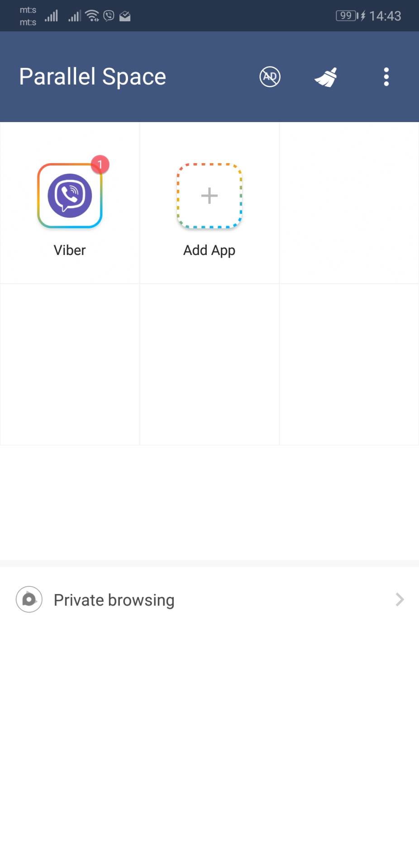This screenshot has width=419, height=868.
Task: Click the mobile signal strength bars
Action: click(x=51, y=15)
